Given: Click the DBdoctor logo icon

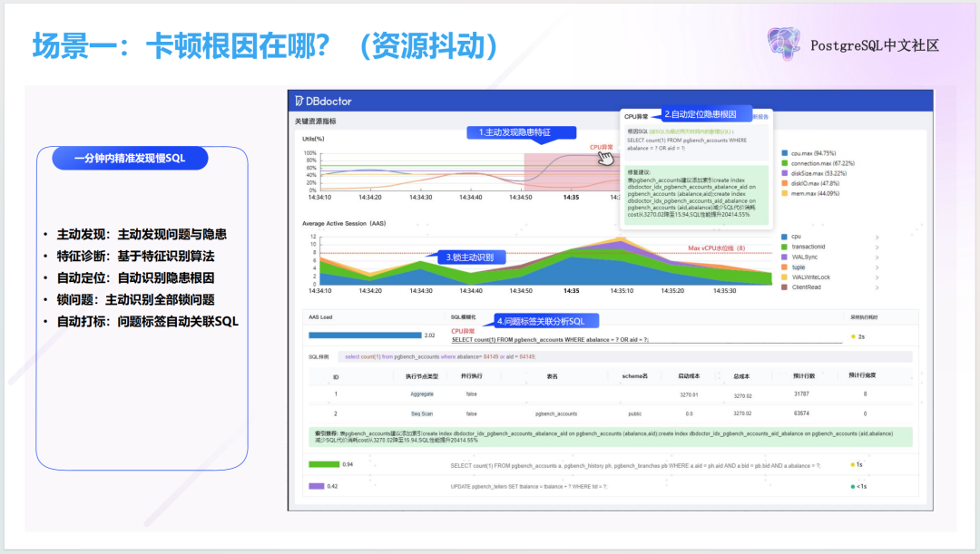Looking at the screenshot, I should (x=299, y=102).
